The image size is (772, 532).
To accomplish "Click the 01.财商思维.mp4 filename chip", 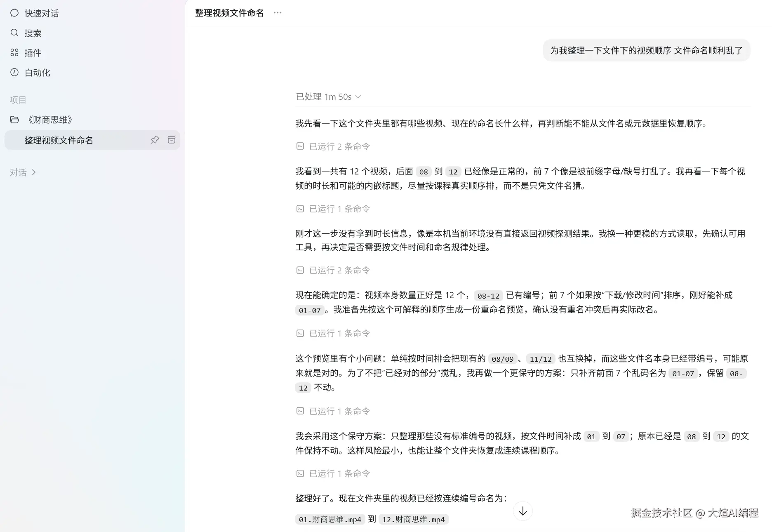I will click(x=330, y=519).
